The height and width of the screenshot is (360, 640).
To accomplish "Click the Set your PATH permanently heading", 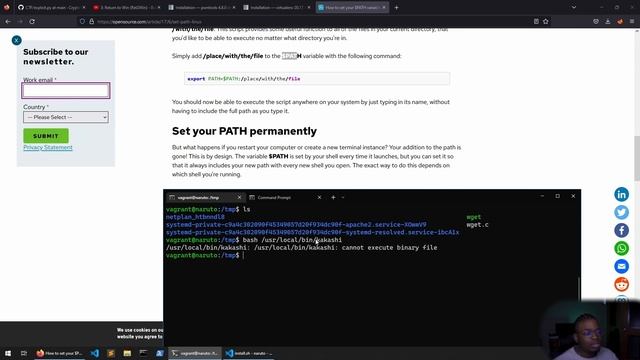I will [x=244, y=131].
